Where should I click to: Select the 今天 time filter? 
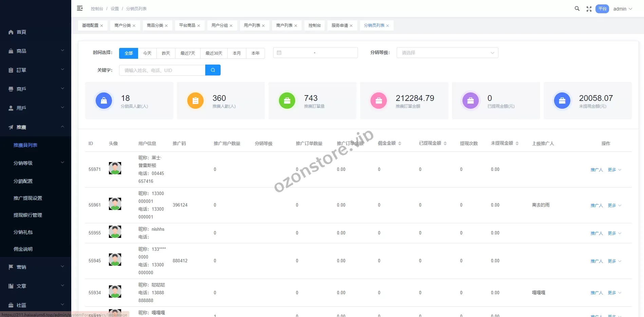click(x=147, y=53)
